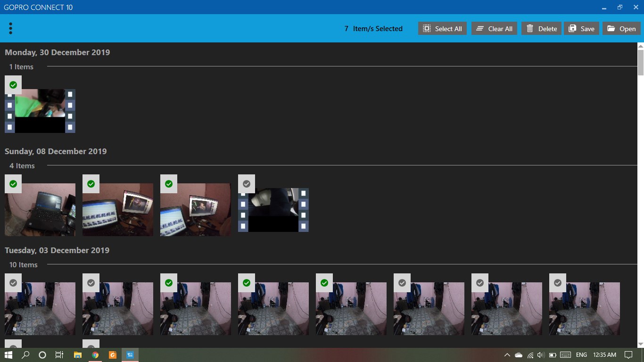Open the Wi-Fi network tray icon

pyautogui.click(x=530, y=355)
